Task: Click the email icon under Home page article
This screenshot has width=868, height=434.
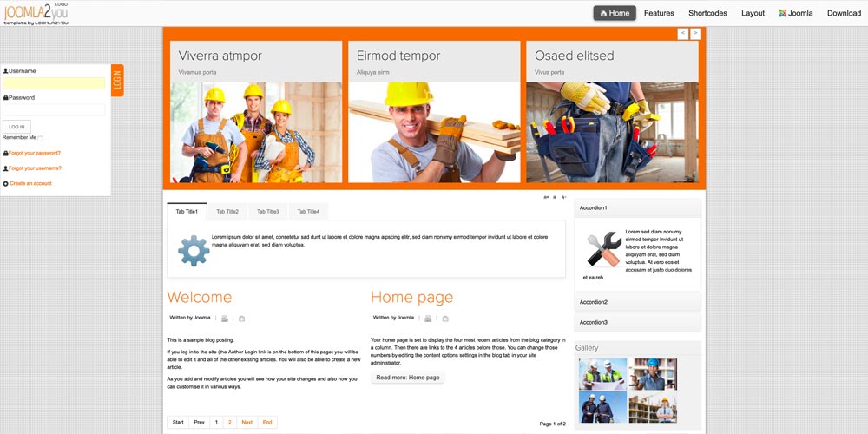Action: (x=445, y=319)
